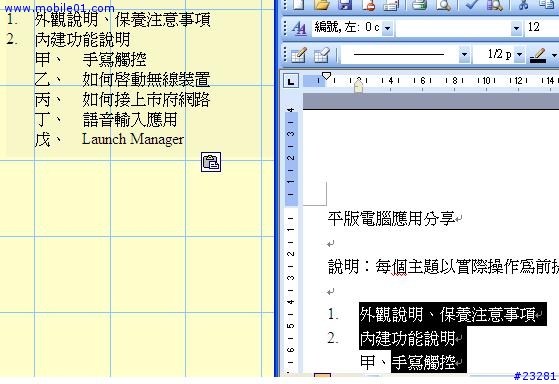
Task: Expand the Font name dropdown arrow
Action: pos(516,27)
